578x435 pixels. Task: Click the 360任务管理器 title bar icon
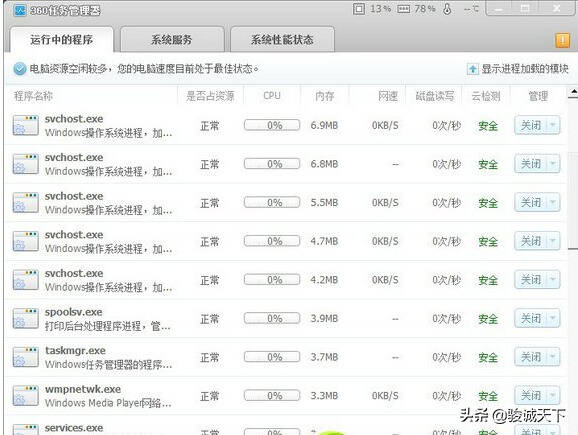20,10
